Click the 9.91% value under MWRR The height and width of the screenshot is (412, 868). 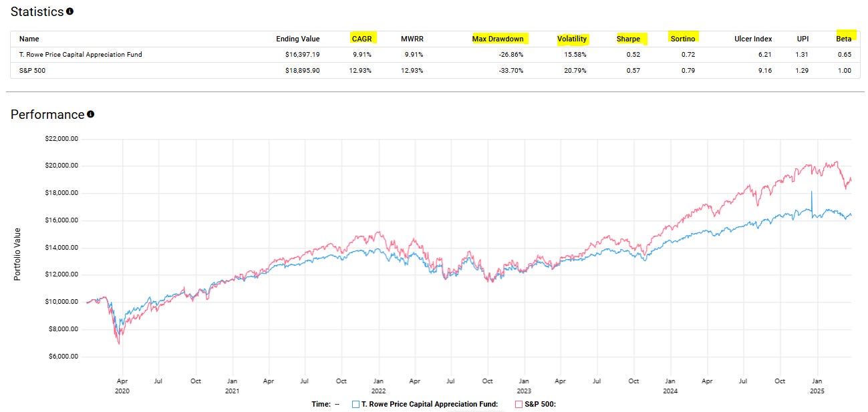(413, 54)
